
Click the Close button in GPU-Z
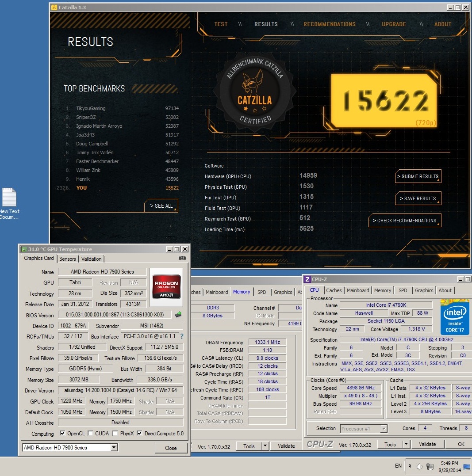pyautogui.click(x=171, y=448)
